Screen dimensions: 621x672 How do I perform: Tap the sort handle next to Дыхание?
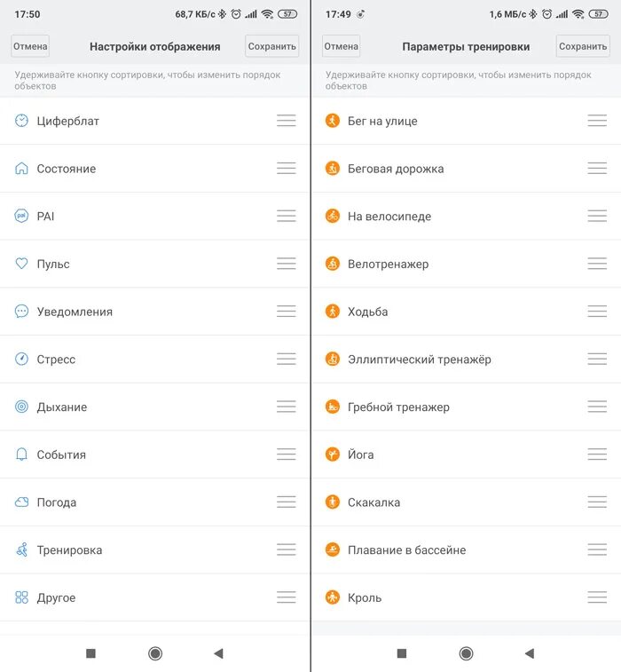(x=286, y=407)
